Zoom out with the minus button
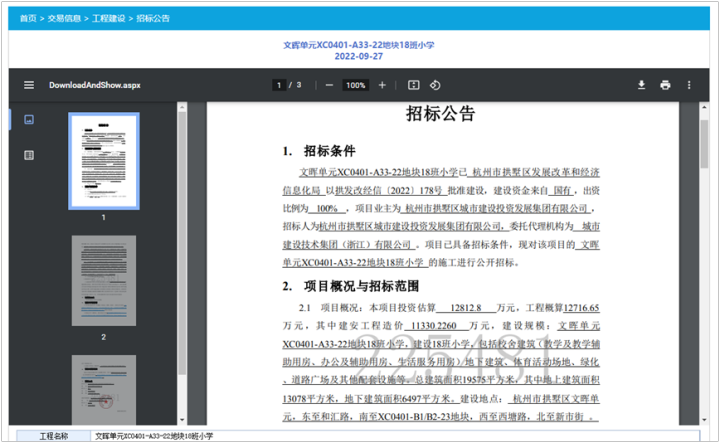The height and width of the screenshot is (443, 720). point(329,85)
